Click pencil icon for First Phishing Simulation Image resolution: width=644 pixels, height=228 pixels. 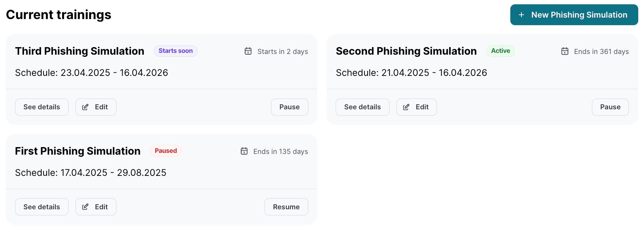tap(85, 207)
